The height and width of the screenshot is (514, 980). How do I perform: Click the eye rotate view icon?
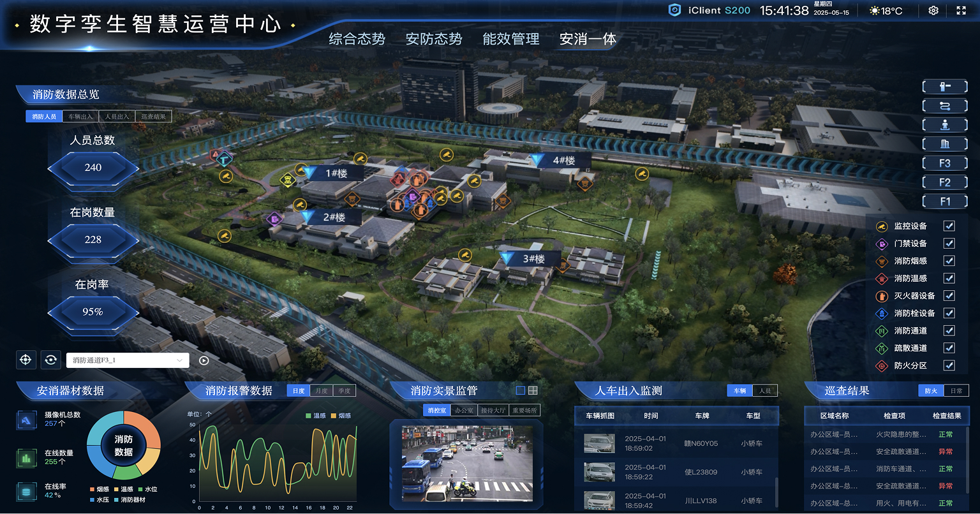click(x=50, y=360)
